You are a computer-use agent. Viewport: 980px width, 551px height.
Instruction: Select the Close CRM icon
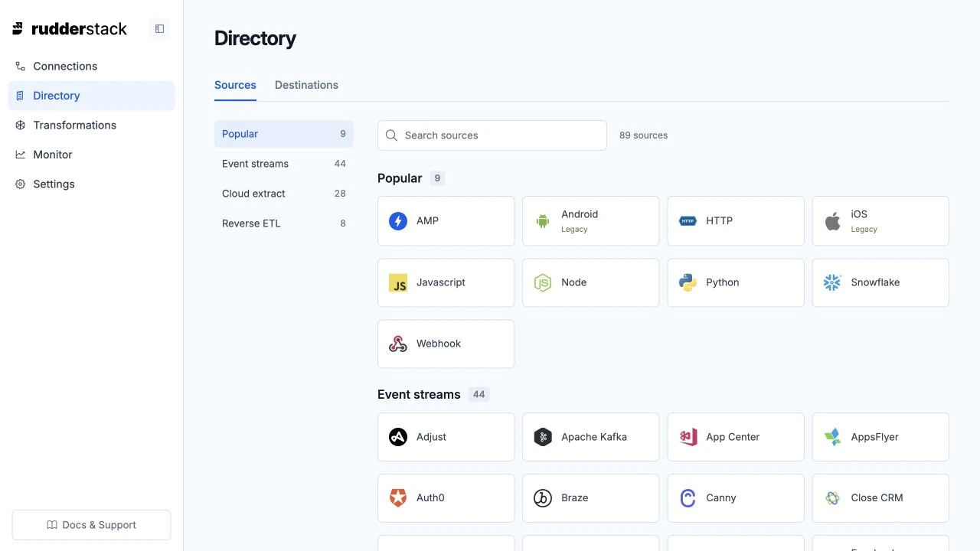832,498
